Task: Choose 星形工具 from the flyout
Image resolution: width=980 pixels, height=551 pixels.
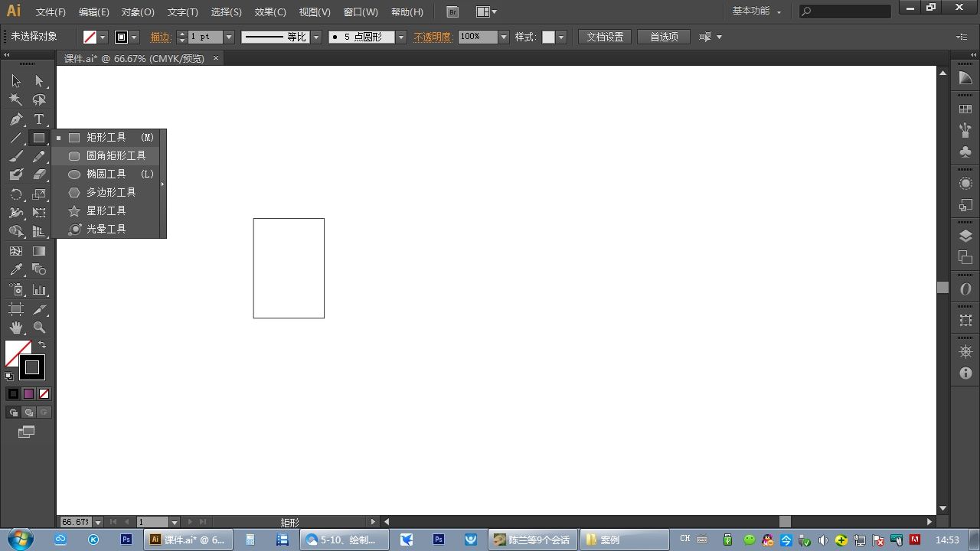Action: (x=106, y=210)
